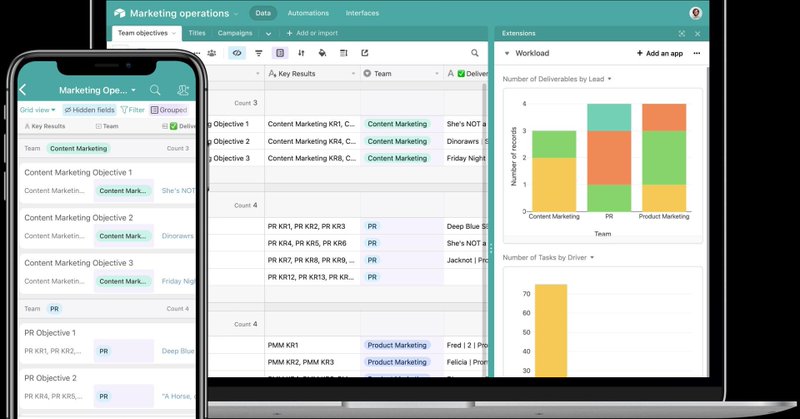Tap 'Content Marketing Objective 1' card on phone
The image size is (800, 419).
107,182
